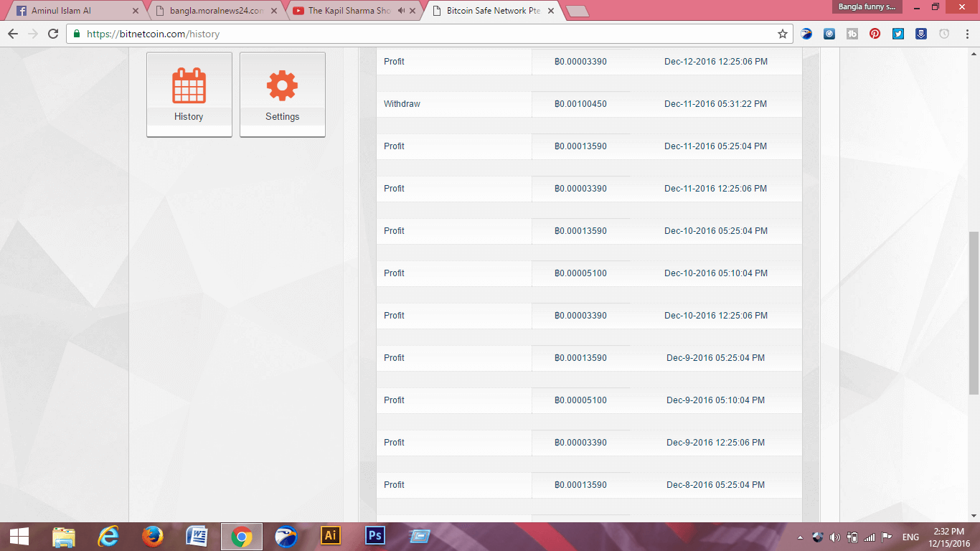Screen dimensions: 980x551
Task: Close the Kapil Sharma Show tab
Action: tap(413, 11)
